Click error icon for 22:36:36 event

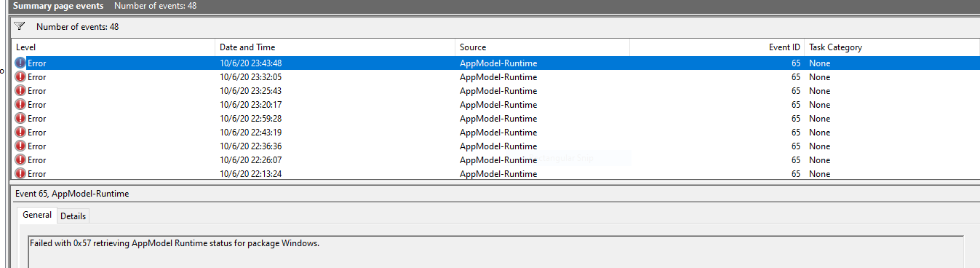[20, 146]
